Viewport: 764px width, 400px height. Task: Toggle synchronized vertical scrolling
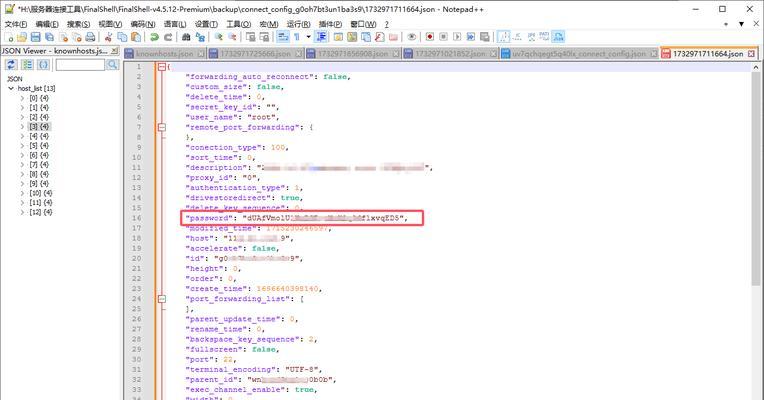(250, 37)
